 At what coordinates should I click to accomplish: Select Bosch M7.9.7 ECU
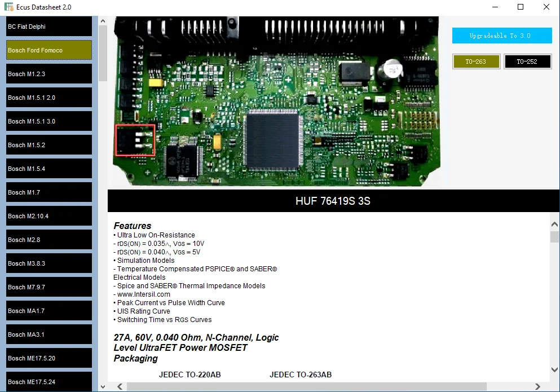click(49, 287)
